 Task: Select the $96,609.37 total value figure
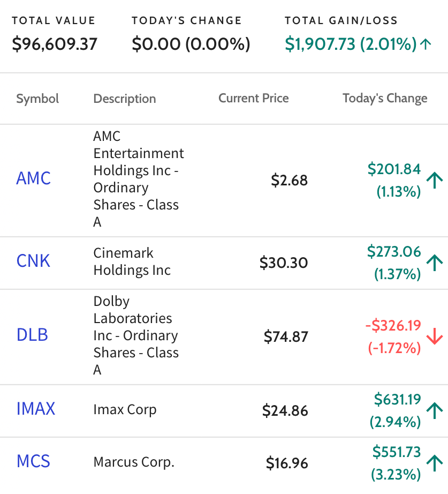[55, 44]
